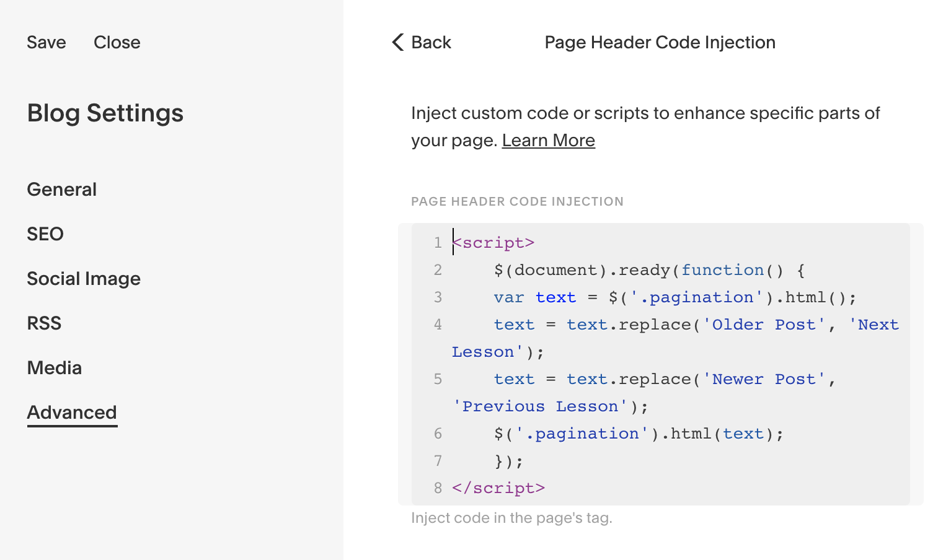Click line number 7 in the gutter
The height and width of the screenshot is (560, 951).
pos(438,461)
